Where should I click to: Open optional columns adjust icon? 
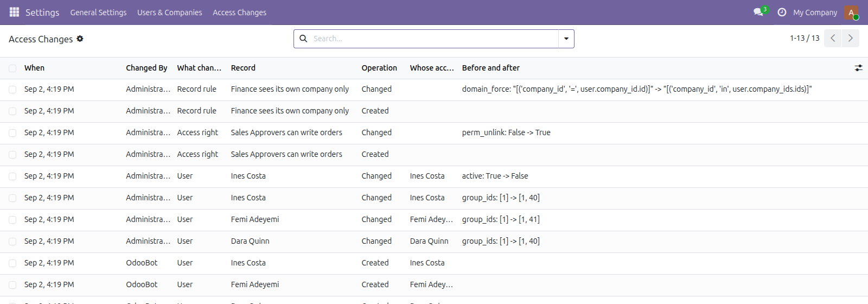click(x=858, y=68)
